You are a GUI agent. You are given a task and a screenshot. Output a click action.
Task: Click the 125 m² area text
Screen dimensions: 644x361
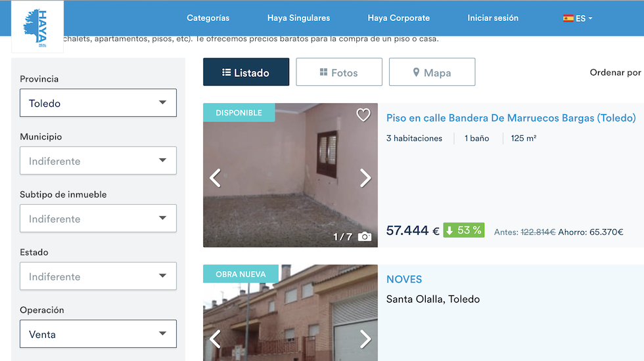(524, 138)
